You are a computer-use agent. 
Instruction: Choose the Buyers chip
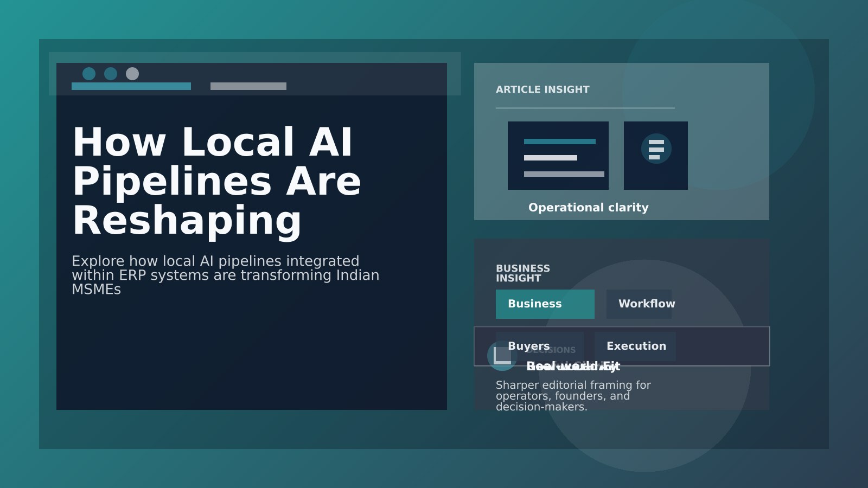pos(540,346)
